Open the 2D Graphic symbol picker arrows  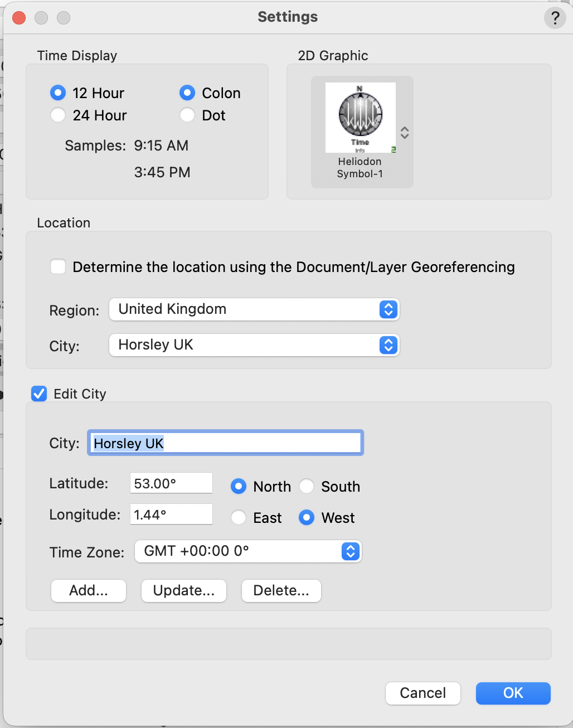(x=405, y=133)
